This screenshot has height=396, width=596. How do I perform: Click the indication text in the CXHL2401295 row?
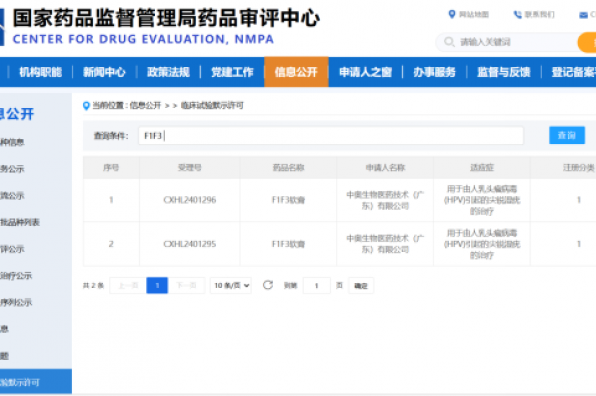(482, 244)
